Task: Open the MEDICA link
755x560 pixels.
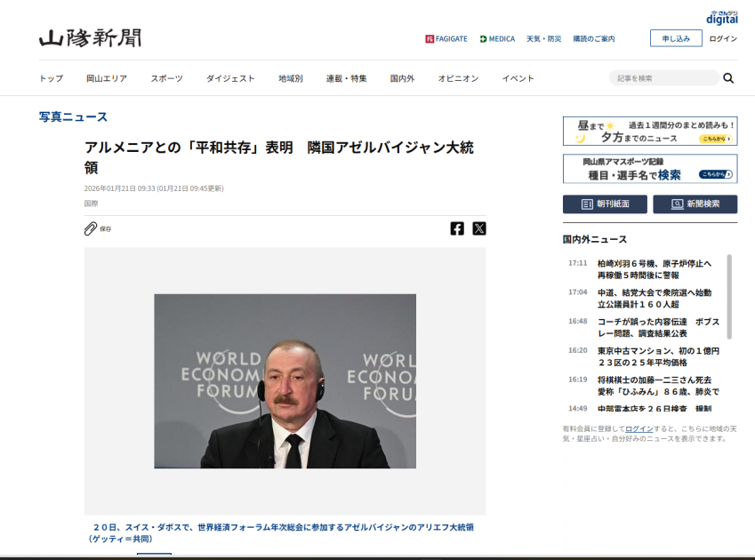Action: click(497, 39)
